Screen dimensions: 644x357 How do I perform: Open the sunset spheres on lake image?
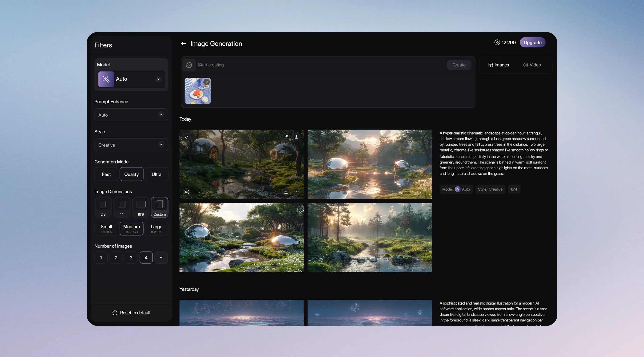point(370,164)
